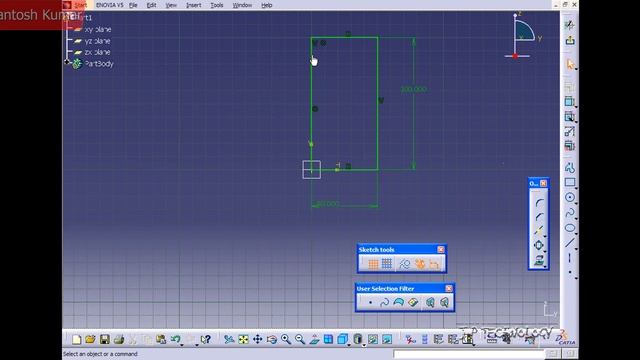Open the Isometric View flyout arrow
The height and width of the screenshot is (360, 640).
(349, 344)
